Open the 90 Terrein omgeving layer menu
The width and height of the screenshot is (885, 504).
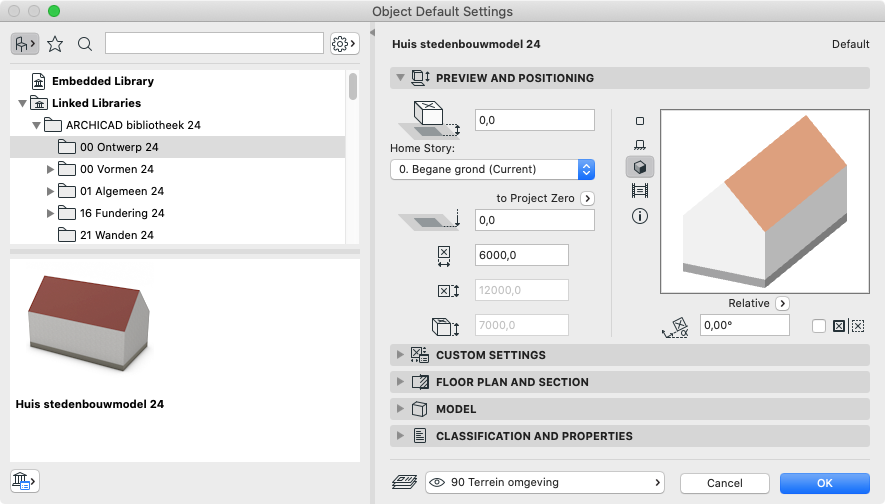pos(545,483)
